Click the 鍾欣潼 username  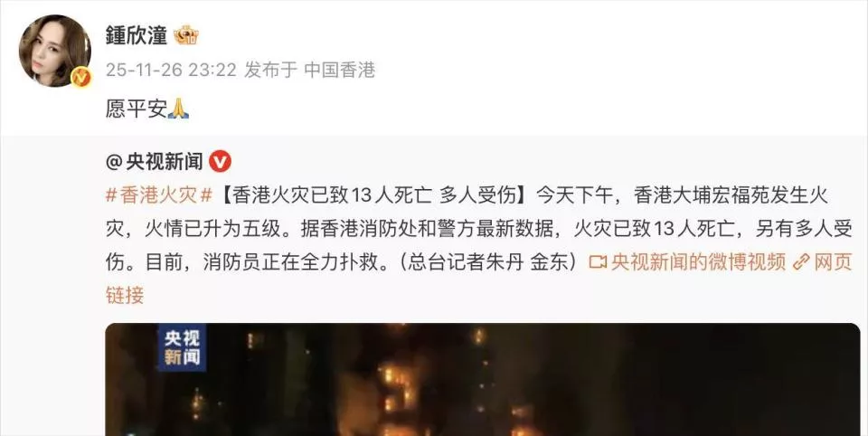[x=137, y=35]
